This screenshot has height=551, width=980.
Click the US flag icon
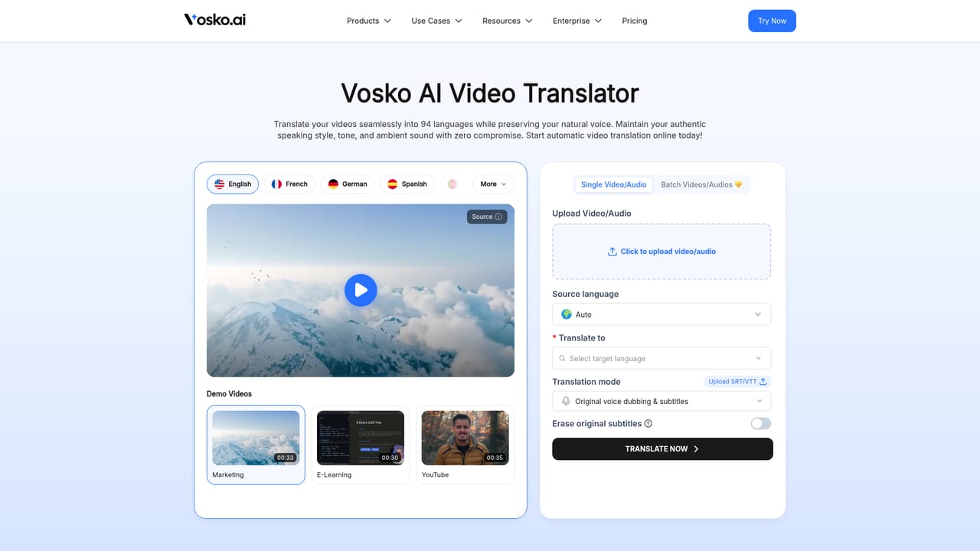point(220,184)
